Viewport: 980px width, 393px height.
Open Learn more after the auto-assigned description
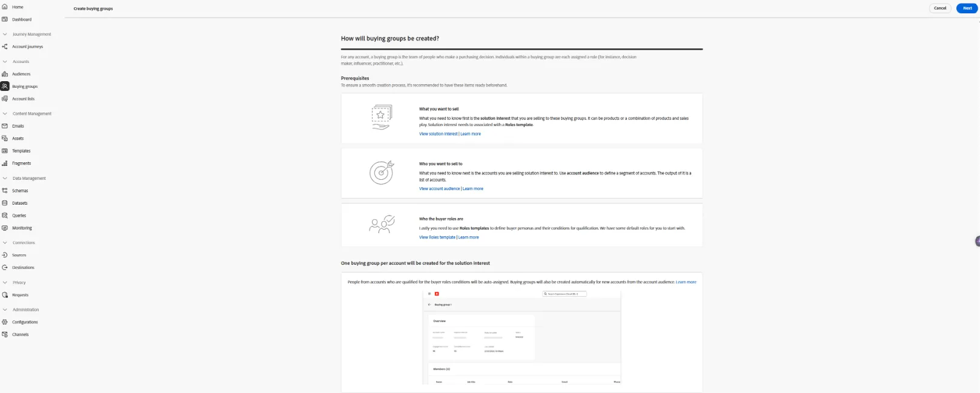[686, 282]
